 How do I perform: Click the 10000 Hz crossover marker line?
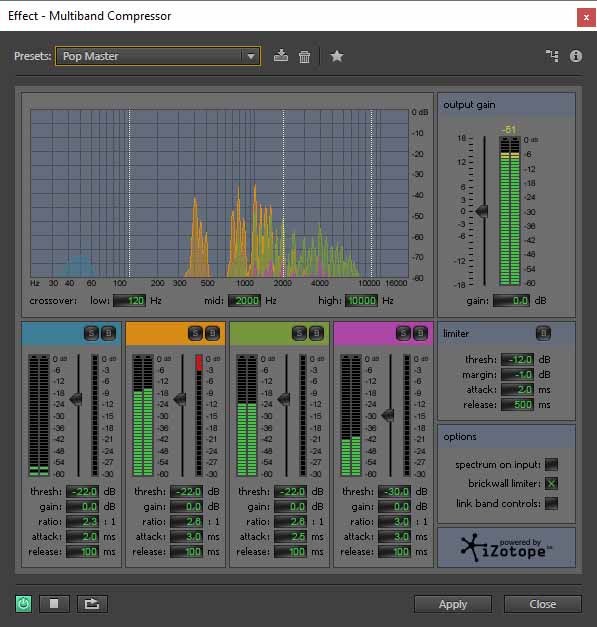coord(371,194)
